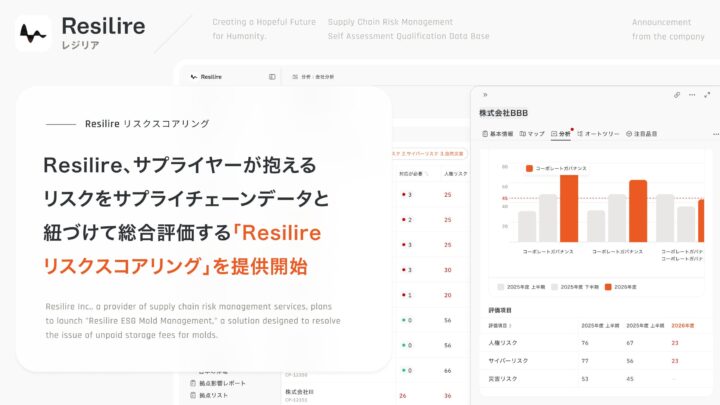Toggle the sidebar collapse icon beside Resilire
Screen dimensions: 720x405
point(272,77)
